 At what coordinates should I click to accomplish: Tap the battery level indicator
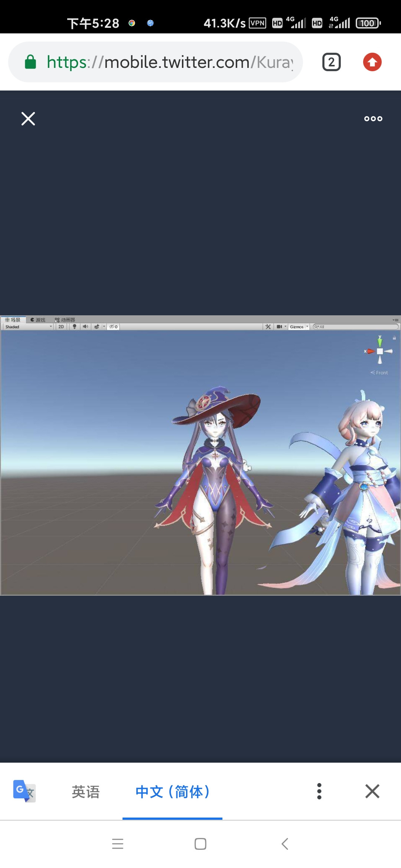tap(368, 23)
